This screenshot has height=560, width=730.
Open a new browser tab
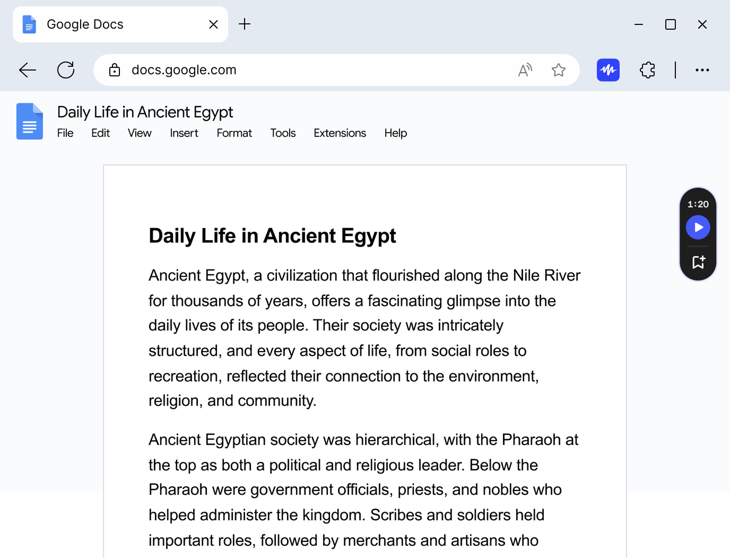[x=245, y=24]
